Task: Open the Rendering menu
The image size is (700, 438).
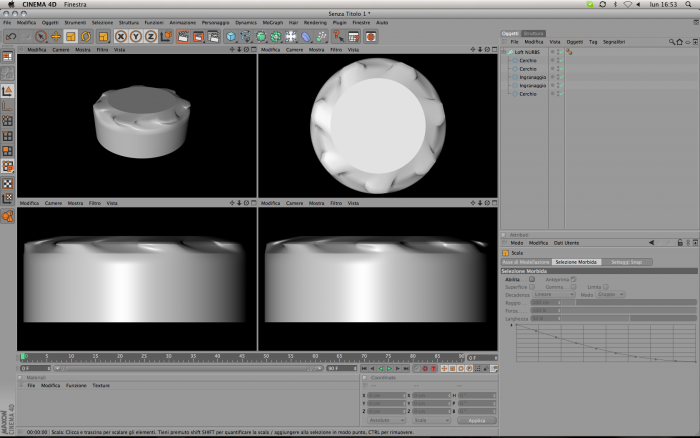Action: [x=315, y=22]
